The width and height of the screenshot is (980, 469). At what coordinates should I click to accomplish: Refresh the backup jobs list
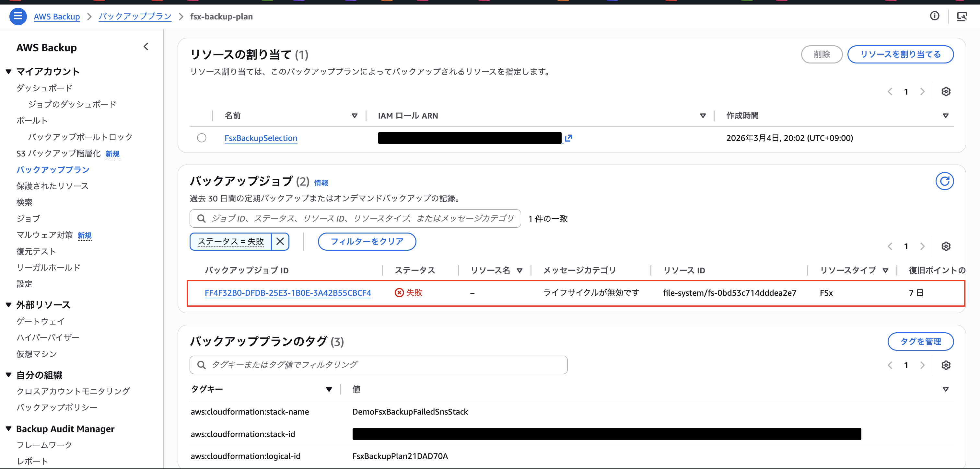click(944, 181)
